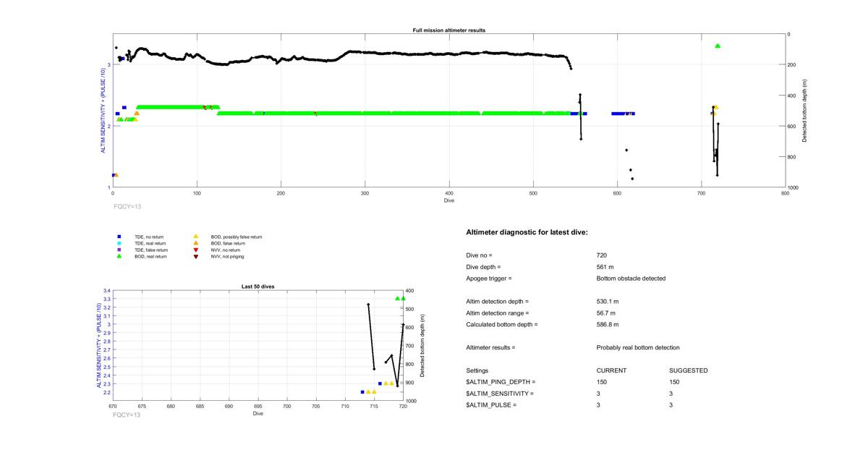868x450 pixels.
Task: Click 'Detected bottom depth (m)' axis label on Last 50 dives
Action: tap(422, 345)
